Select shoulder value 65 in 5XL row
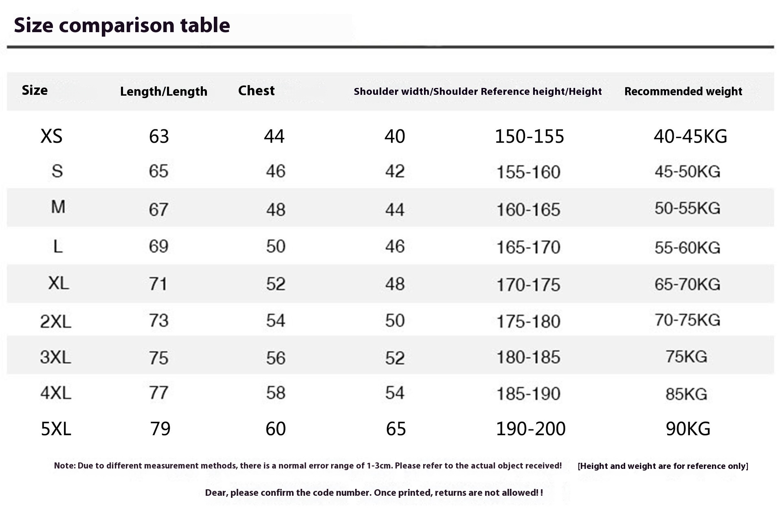 click(x=396, y=429)
